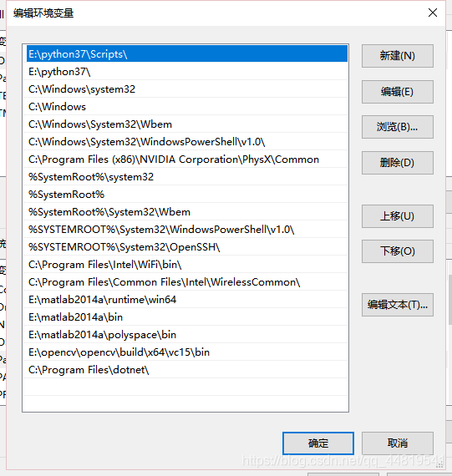The width and height of the screenshot is (452, 476).
Task: Move entry down with 下移(O)
Action: pyautogui.click(x=398, y=251)
